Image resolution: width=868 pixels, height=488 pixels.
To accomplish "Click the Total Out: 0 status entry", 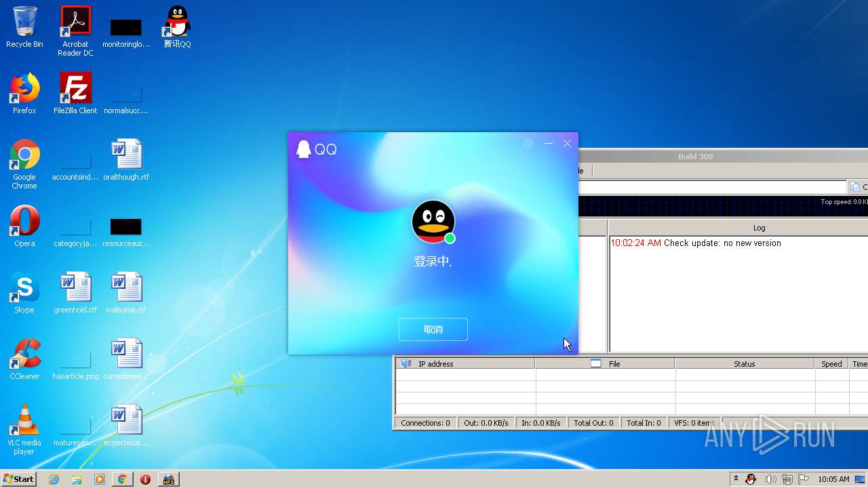I will point(593,423).
